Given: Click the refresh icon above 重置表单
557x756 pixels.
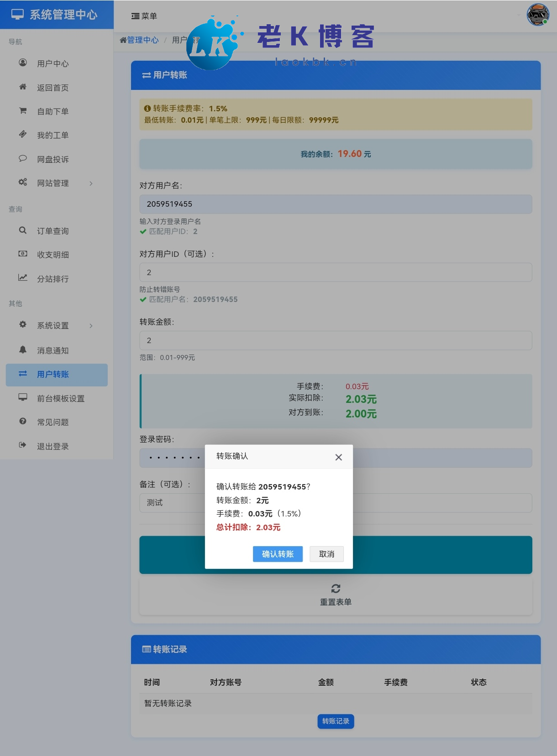Looking at the screenshot, I should click(336, 589).
